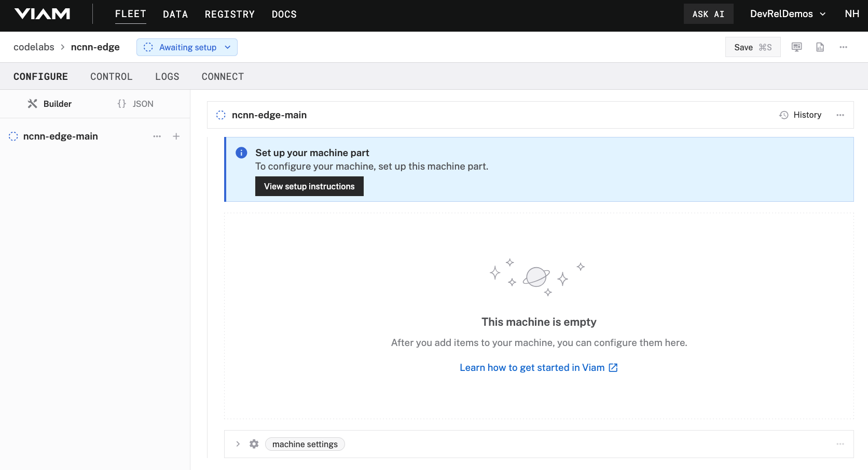Image resolution: width=868 pixels, height=470 pixels.
Task: Open the machine monitor icon near Save
Action: (x=796, y=47)
